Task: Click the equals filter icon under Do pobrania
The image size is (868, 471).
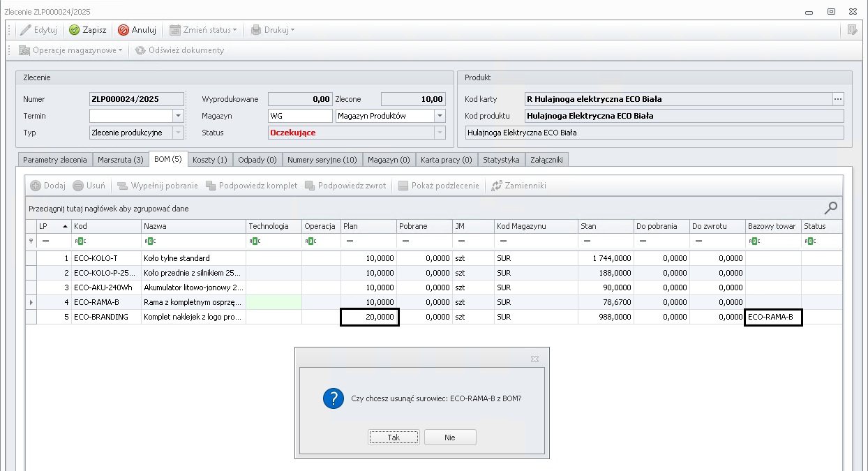Action: [643, 241]
